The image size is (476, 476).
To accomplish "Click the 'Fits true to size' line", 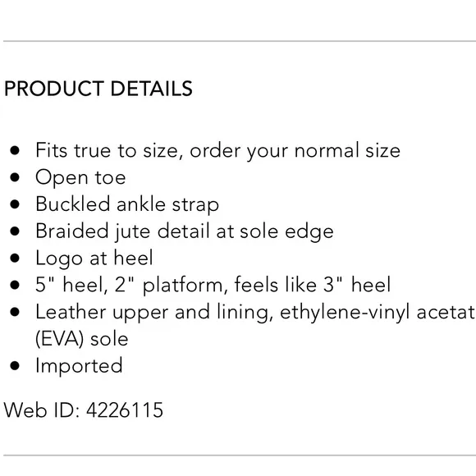I will coord(217,150).
